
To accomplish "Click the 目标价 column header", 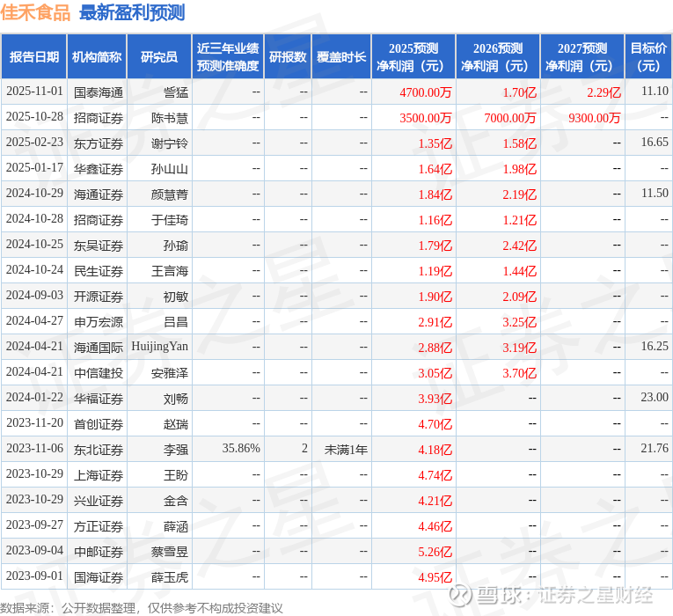I will [x=648, y=56].
